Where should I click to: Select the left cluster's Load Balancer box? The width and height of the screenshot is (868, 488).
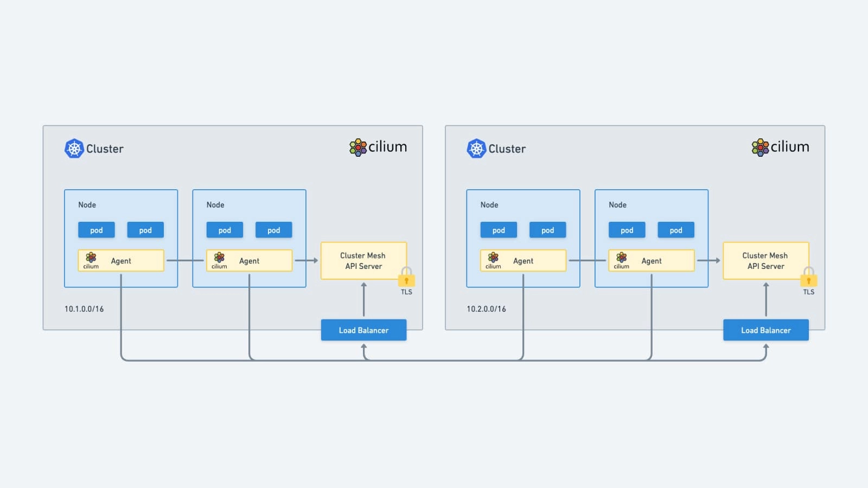point(363,330)
